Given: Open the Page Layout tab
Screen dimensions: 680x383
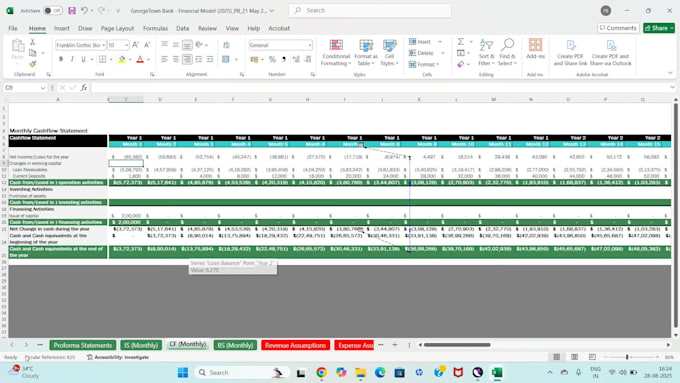Looking at the screenshot, I should 117,28.
